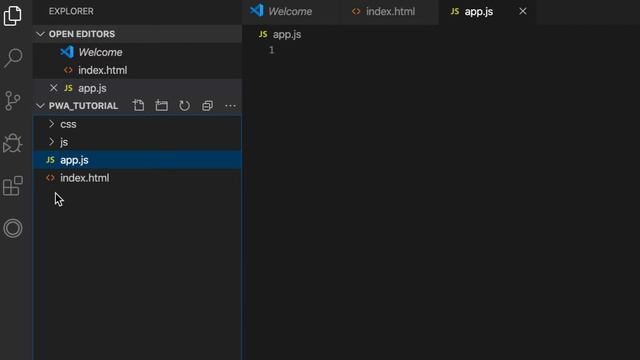Open index.html in PWA_TUTORIAL tree
This screenshot has height=360, width=640.
tap(137, 178)
